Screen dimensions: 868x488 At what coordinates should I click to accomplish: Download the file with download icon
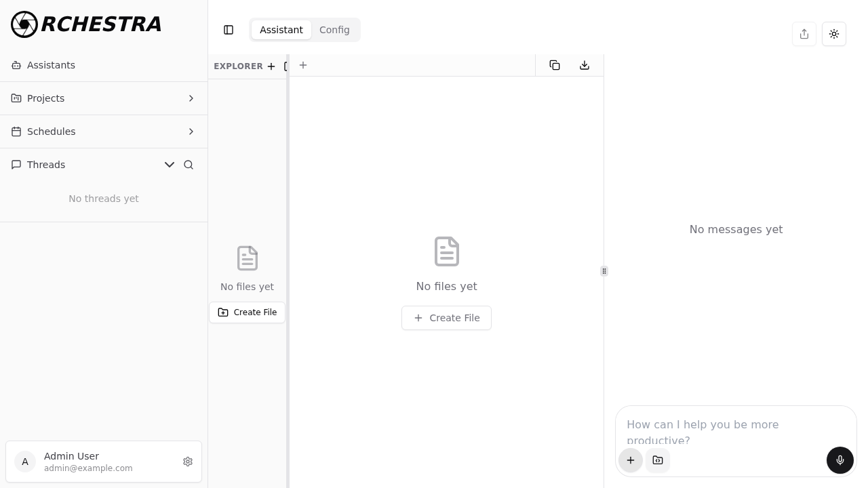[x=585, y=65]
